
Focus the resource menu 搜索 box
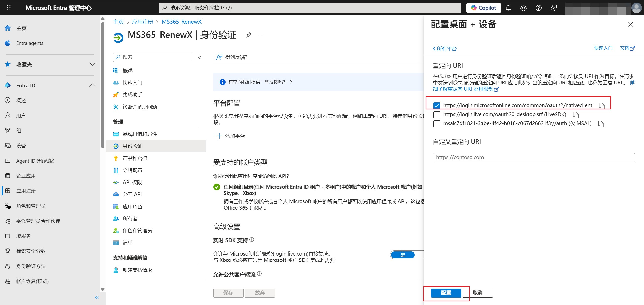click(x=153, y=57)
